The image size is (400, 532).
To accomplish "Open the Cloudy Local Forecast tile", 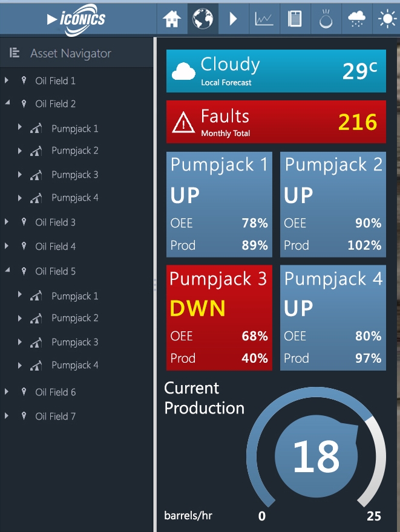I will [x=276, y=71].
